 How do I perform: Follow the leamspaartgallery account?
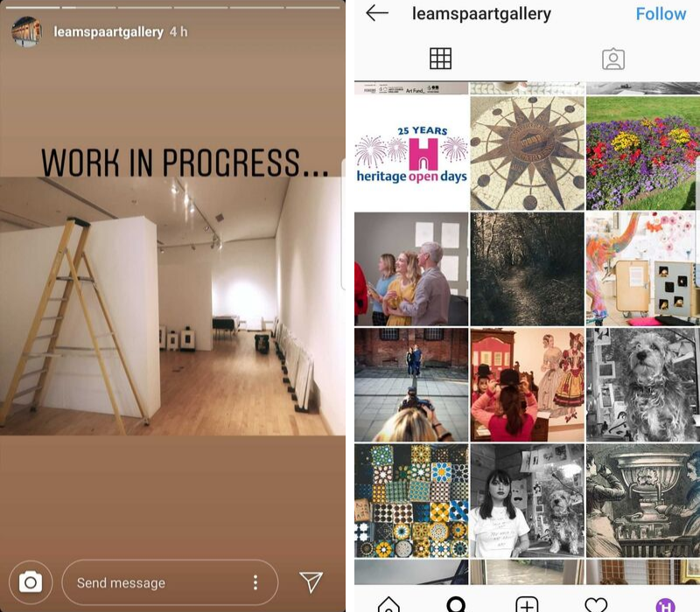pyautogui.click(x=661, y=14)
